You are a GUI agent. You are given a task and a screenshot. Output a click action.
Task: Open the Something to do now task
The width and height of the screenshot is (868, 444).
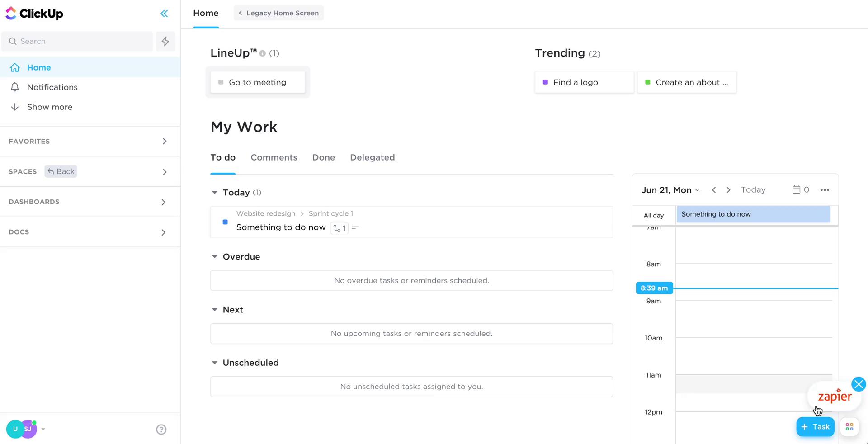point(281,227)
